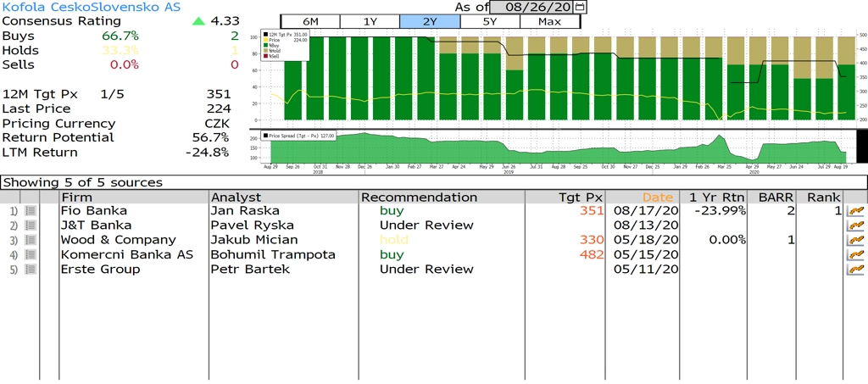Click the target price 482 cell
The height and width of the screenshot is (384, 868).
coord(591,254)
